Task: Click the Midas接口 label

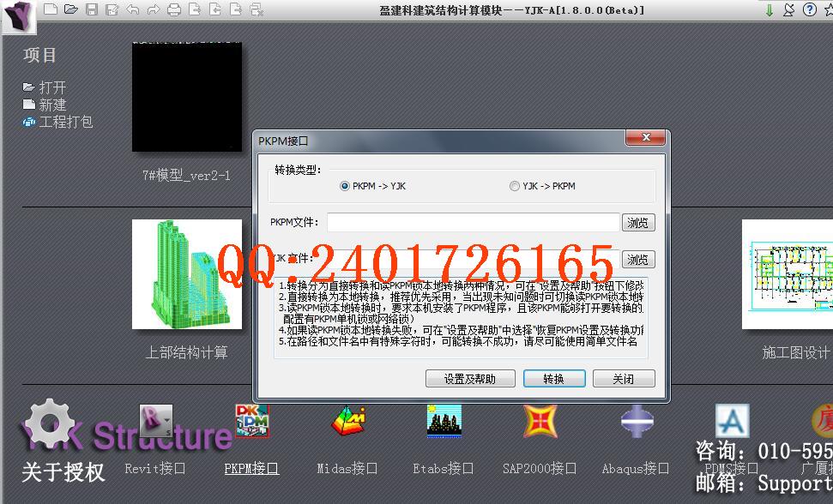Action: click(x=347, y=469)
